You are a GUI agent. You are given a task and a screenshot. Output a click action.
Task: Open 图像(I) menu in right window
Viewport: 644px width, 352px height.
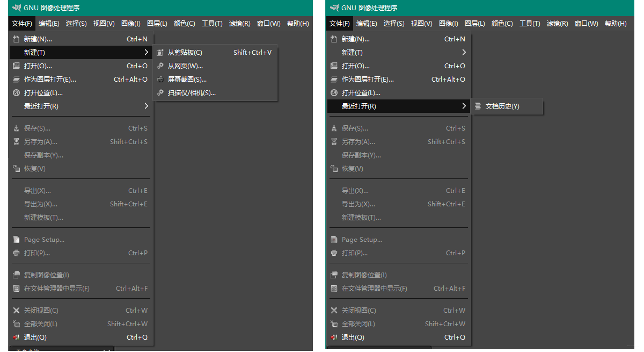(448, 23)
